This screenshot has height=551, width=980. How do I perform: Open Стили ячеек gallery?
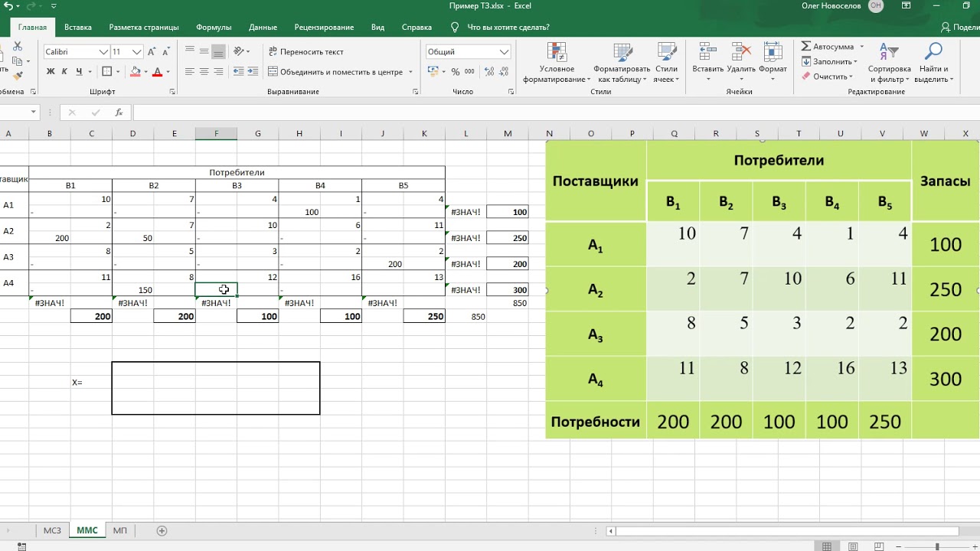click(x=666, y=63)
